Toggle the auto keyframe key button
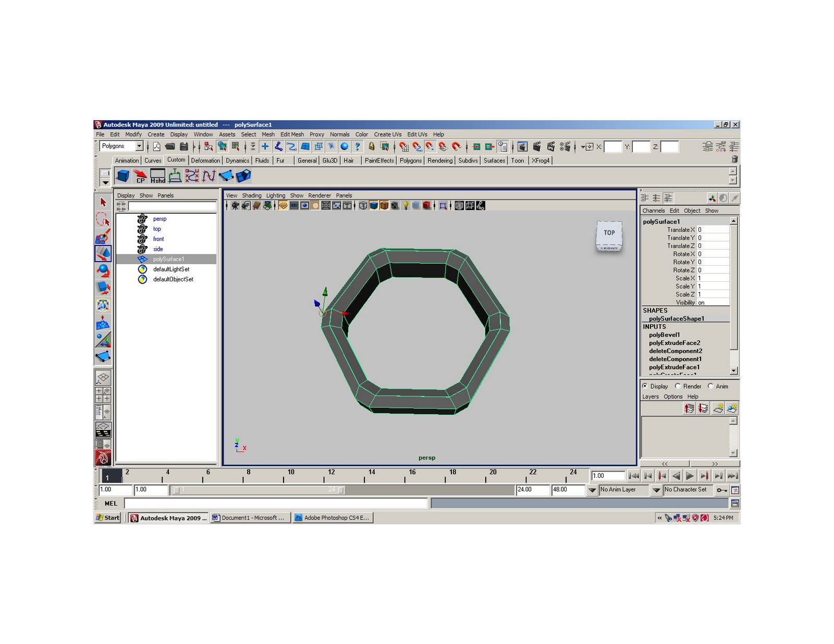834x644 pixels. point(722,490)
